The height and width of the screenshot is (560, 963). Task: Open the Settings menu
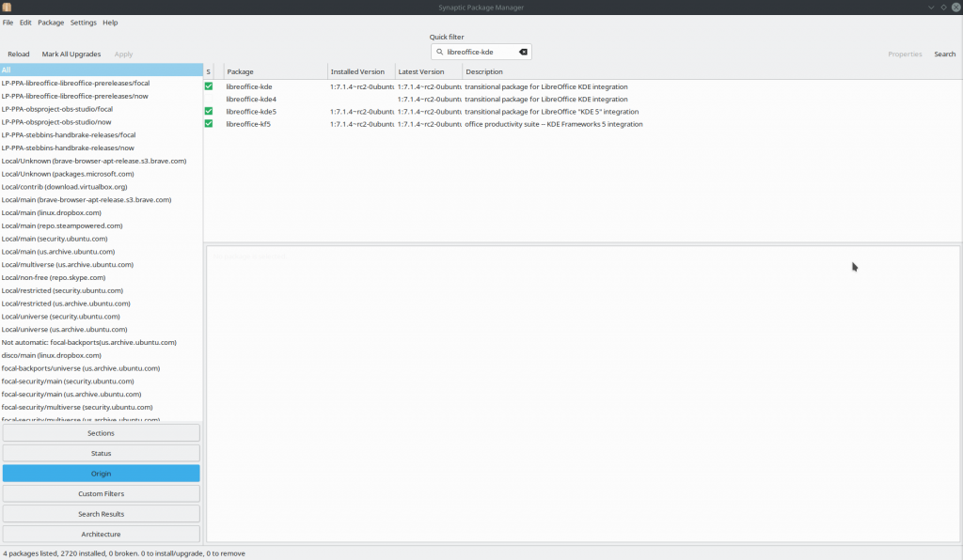tap(84, 23)
